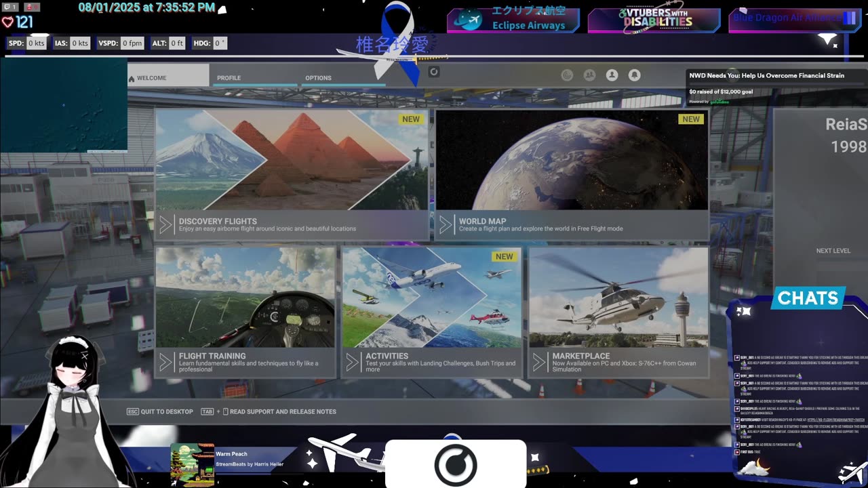Image resolution: width=868 pixels, height=488 pixels.
Task: Click the date and time stamp
Action: pyautogui.click(x=146, y=8)
